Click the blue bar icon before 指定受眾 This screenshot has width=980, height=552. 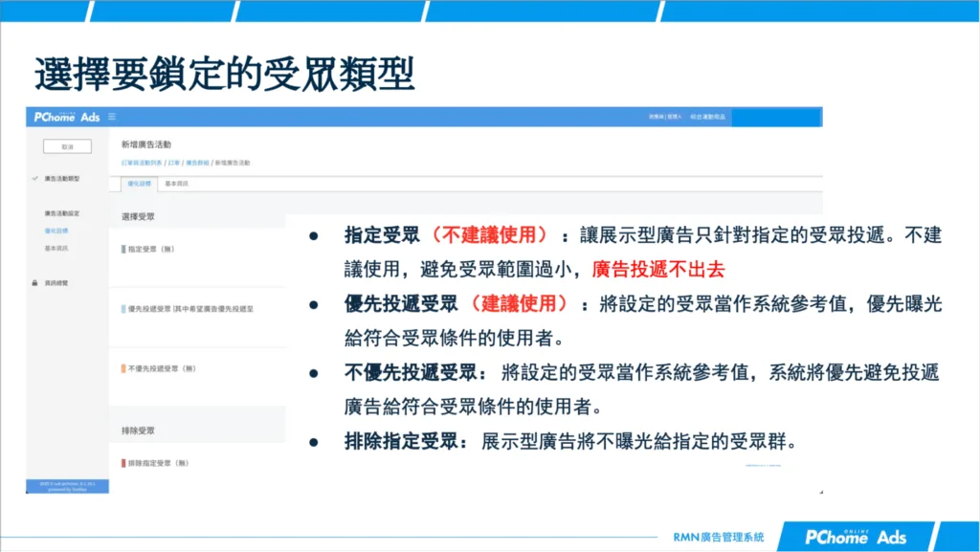122,249
